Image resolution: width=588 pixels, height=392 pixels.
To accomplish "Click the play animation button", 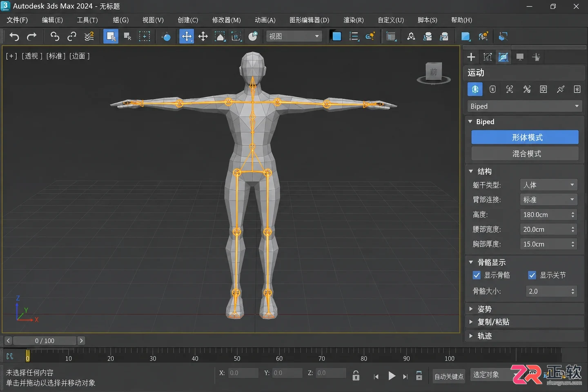I will [x=392, y=376].
